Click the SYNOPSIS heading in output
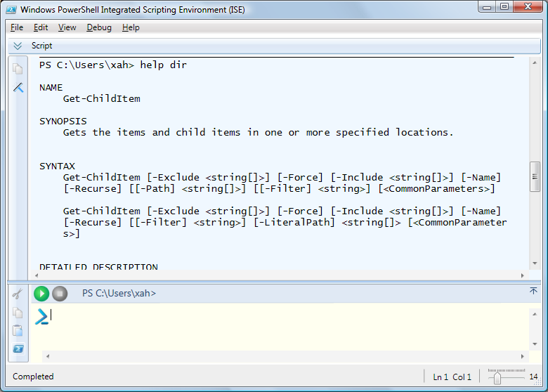548x392 pixels. [x=63, y=122]
